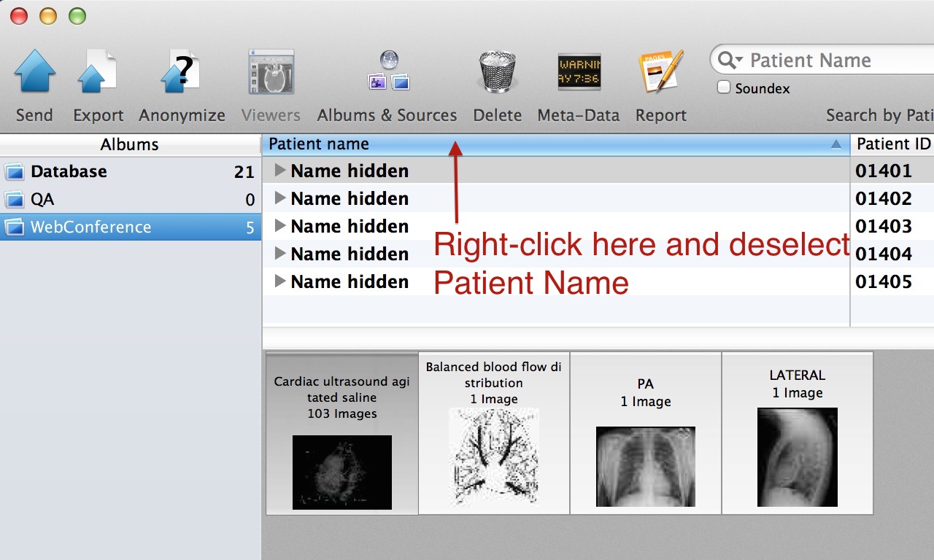This screenshot has height=560, width=934.
Task: Zoom the window with the green button
Action: pos(77,15)
